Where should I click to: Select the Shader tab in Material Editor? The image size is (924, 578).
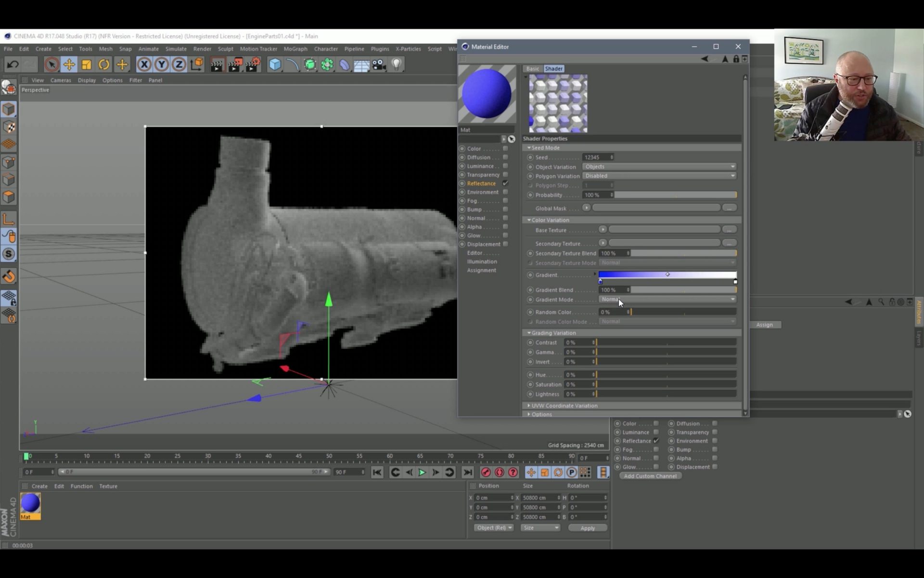(554, 68)
